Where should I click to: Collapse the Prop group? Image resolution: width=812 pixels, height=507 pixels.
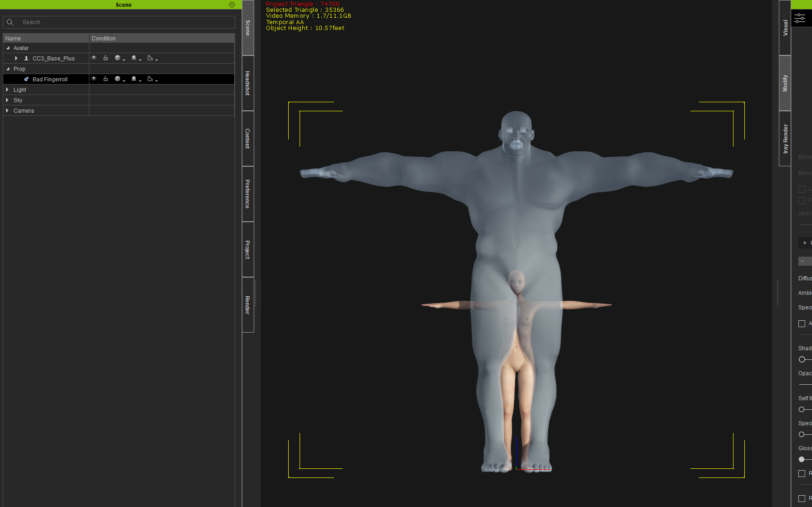coord(8,69)
